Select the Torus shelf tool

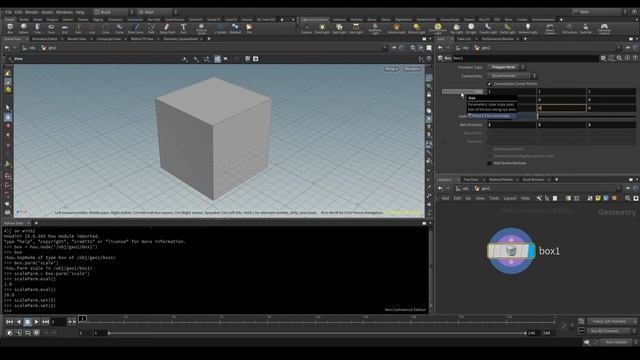[x=51, y=28]
